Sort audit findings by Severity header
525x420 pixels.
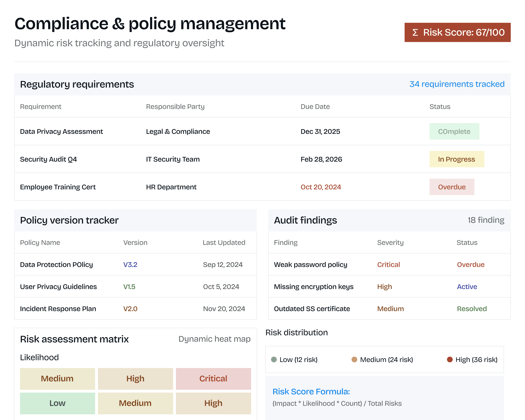click(x=390, y=243)
